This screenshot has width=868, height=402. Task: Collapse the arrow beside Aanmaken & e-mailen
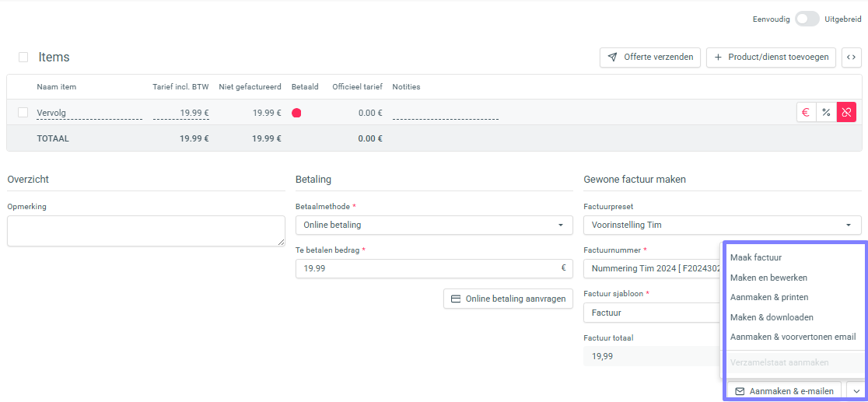[856, 391]
